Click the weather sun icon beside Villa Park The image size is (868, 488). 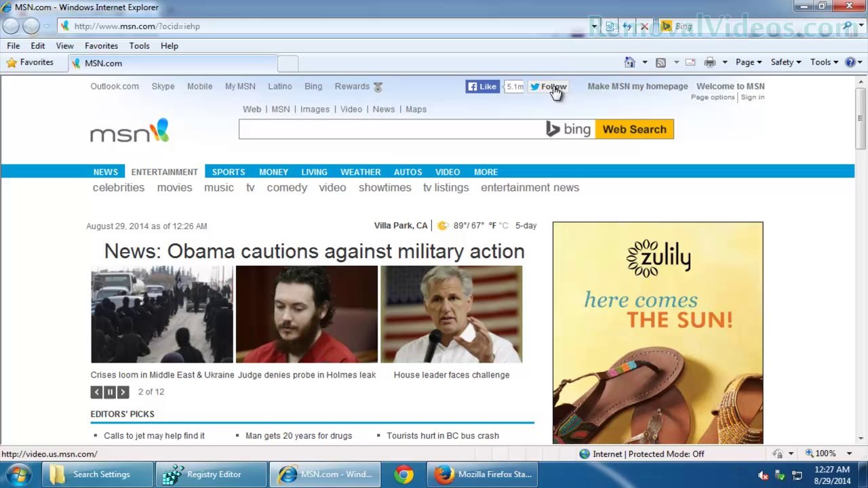tap(442, 226)
